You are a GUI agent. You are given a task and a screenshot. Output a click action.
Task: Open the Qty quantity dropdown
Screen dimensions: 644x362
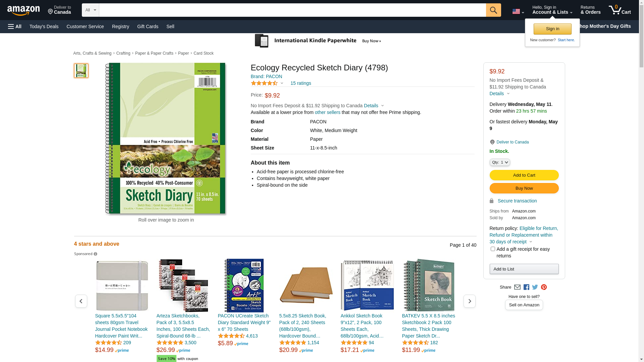click(x=500, y=162)
